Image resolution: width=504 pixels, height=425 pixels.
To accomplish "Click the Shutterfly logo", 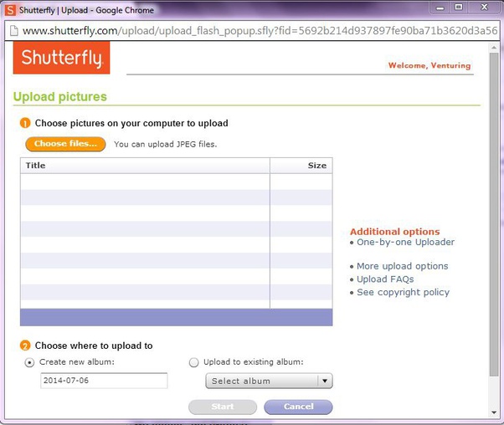I will [61, 58].
